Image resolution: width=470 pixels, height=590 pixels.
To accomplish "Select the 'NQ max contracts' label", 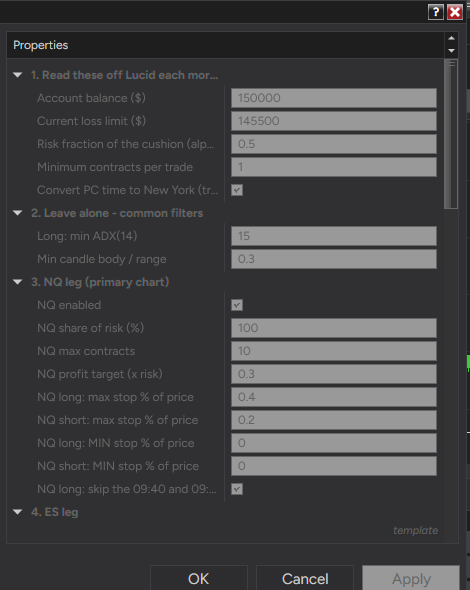I will click(x=86, y=351).
